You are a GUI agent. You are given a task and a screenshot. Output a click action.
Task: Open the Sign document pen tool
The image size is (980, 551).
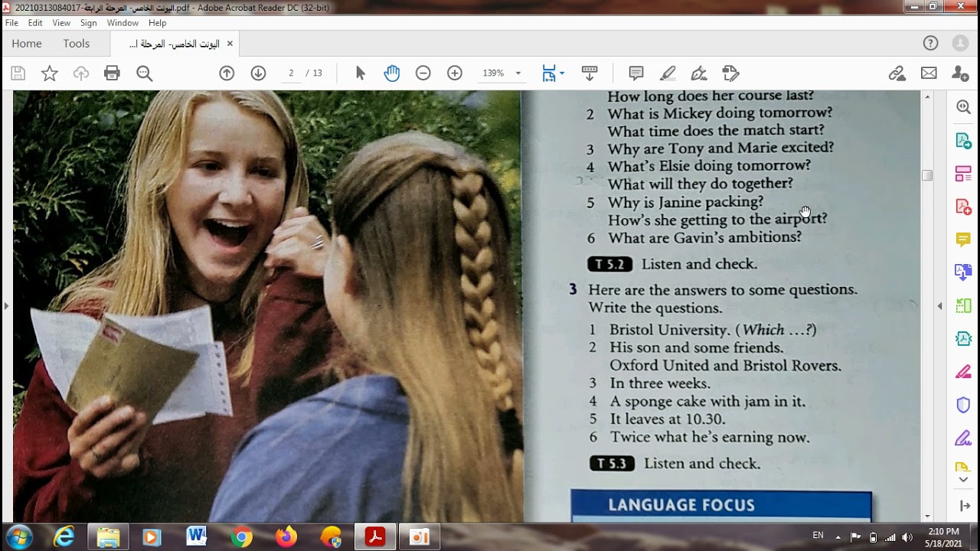click(x=699, y=73)
